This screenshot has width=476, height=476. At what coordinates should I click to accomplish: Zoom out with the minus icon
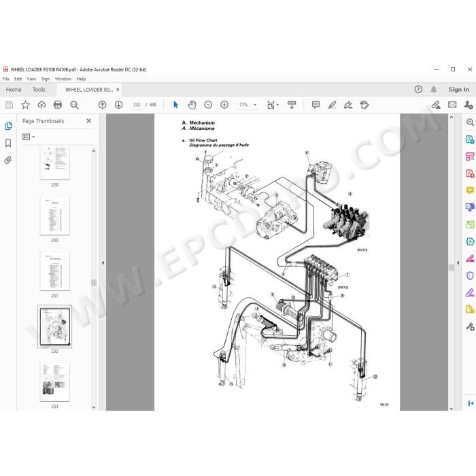[x=208, y=105]
